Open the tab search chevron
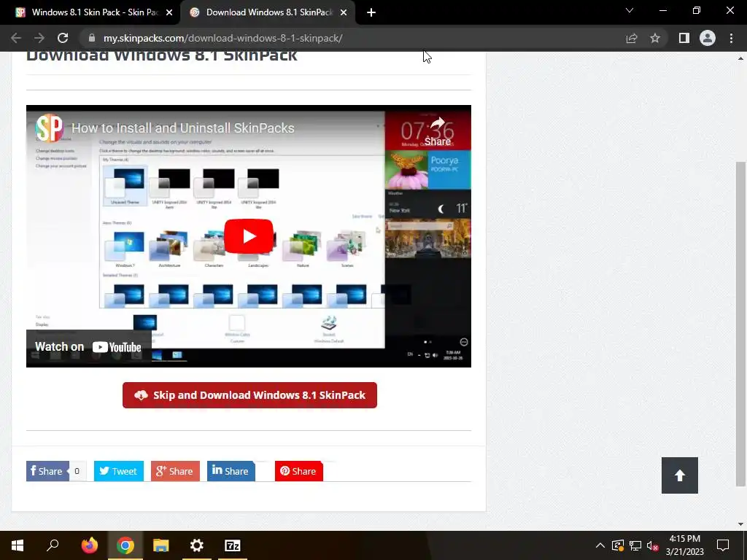This screenshot has height=560, width=747. (x=630, y=10)
